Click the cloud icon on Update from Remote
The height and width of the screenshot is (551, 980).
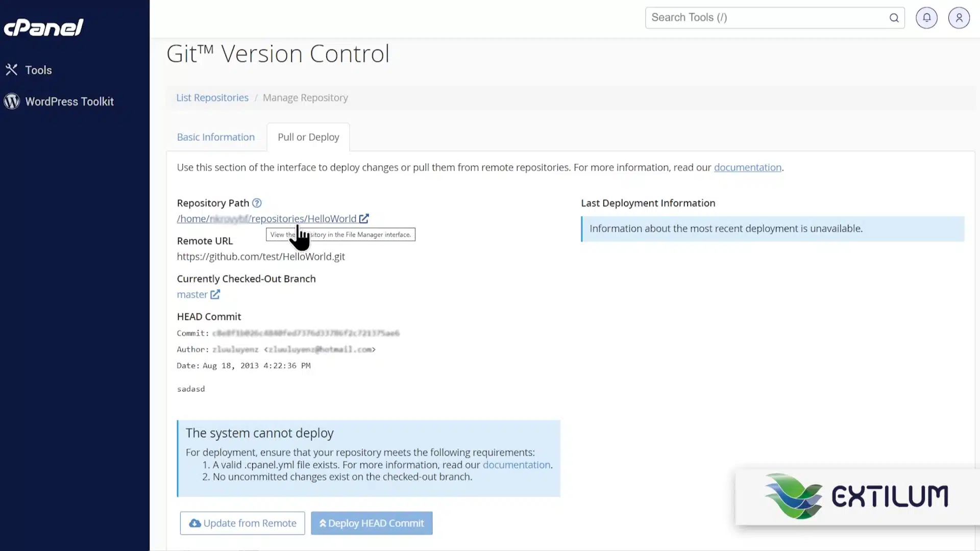[x=195, y=523]
